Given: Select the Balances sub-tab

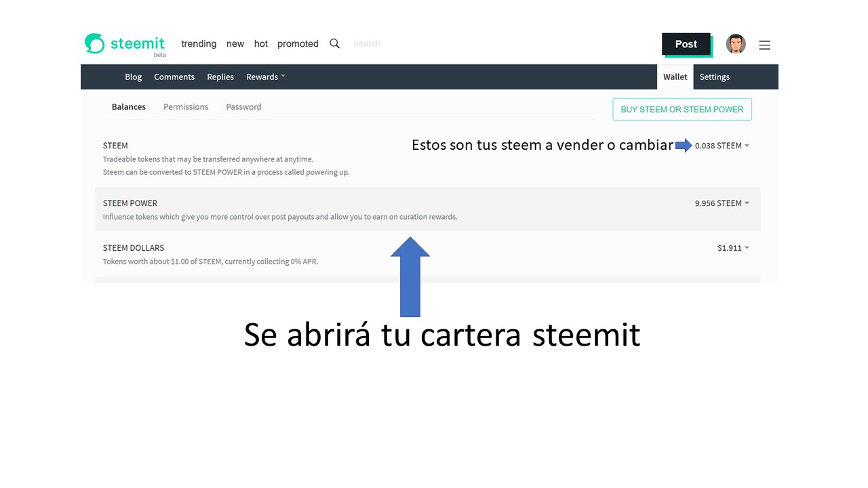Looking at the screenshot, I should (129, 106).
